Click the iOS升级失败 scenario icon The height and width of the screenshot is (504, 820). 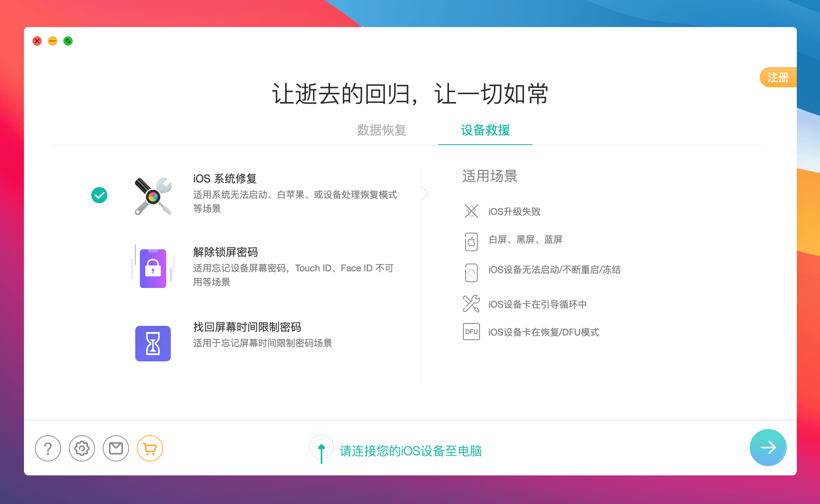[x=471, y=211]
